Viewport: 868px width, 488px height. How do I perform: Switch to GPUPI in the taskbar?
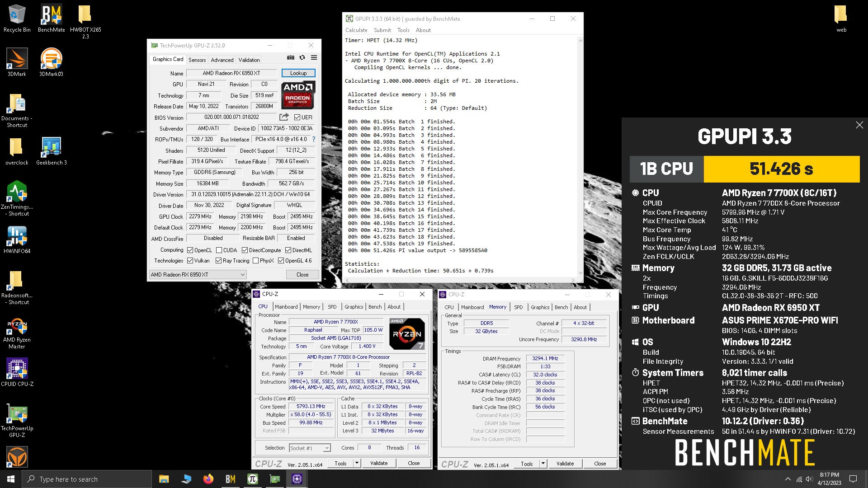[252, 479]
